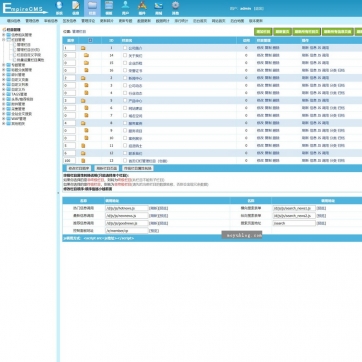Open the Information section icon in top bar
Viewport: 362px width, 362px height.
76,8
